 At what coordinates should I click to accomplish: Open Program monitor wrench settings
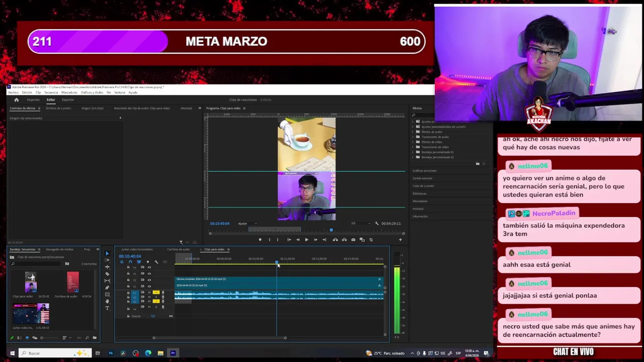coord(377,223)
